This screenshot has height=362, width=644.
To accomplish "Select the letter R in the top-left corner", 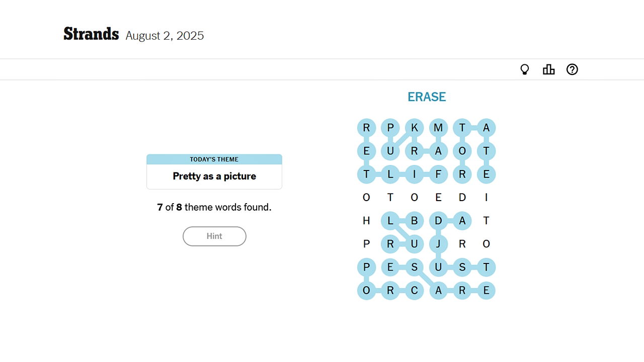I will click(366, 128).
